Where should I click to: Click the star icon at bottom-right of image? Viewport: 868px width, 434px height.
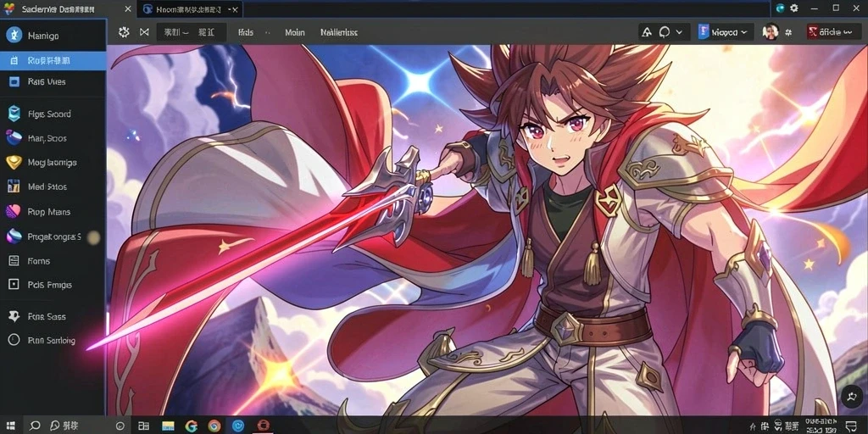851,396
